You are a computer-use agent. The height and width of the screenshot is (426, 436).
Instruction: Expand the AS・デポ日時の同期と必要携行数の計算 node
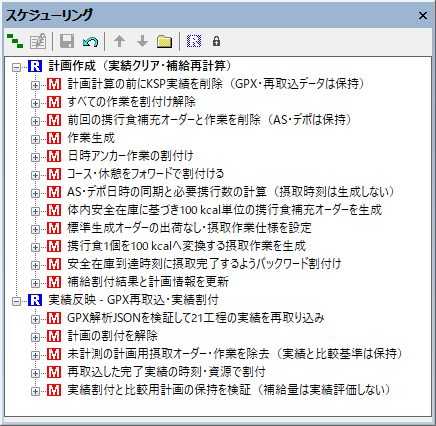coord(35,193)
